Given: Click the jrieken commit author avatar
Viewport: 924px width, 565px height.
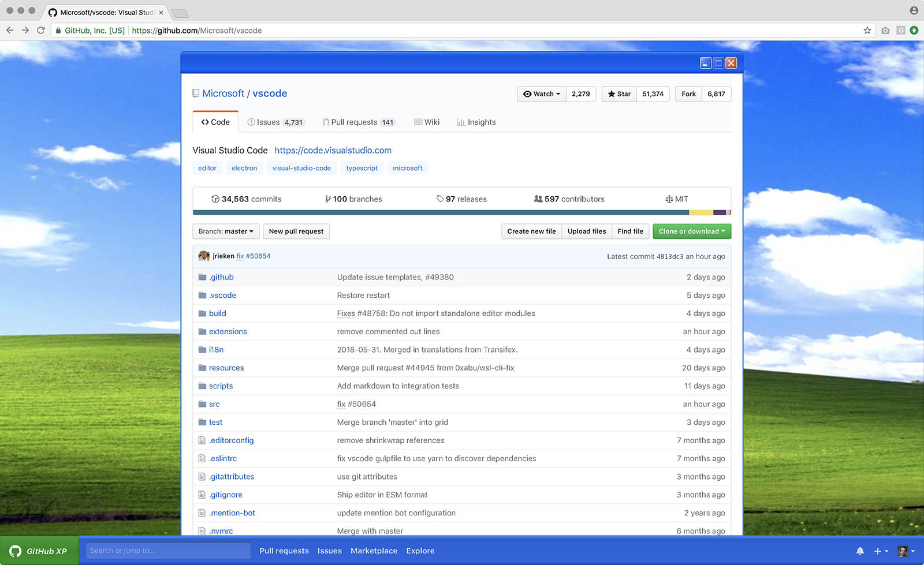Looking at the screenshot, I should pyautogui.click(x=204, y=256).
